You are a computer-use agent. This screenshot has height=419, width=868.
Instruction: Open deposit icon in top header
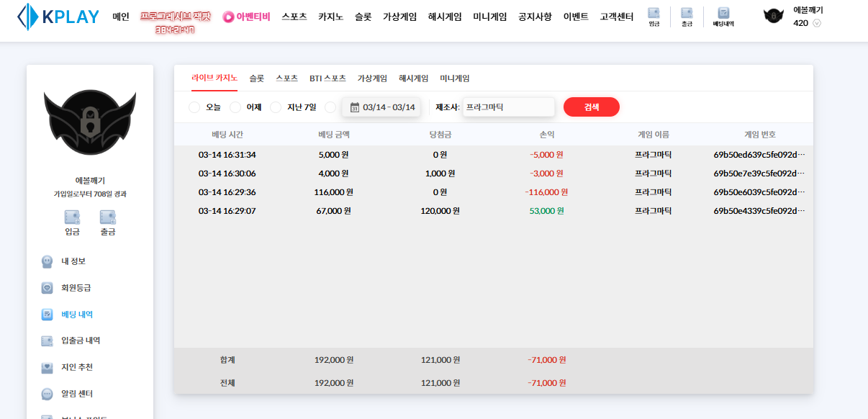coord(654,14)
